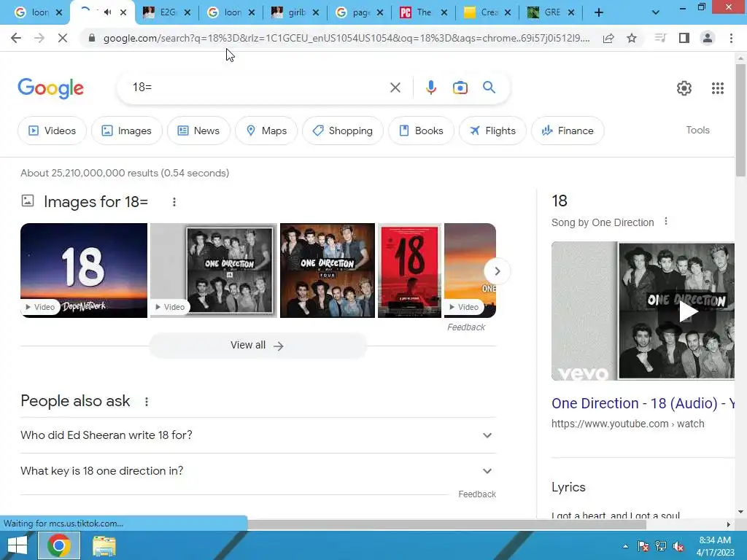The width and height of the screenshot is (747, 560).
Task: Open the search Tools option
Action: tap(697, 130)
